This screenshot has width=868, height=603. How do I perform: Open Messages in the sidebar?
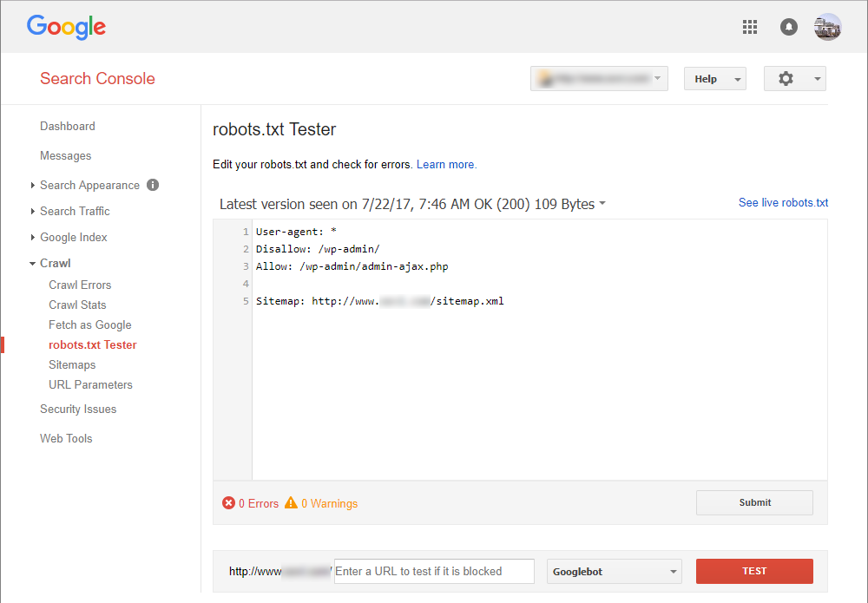pos(65,156)
